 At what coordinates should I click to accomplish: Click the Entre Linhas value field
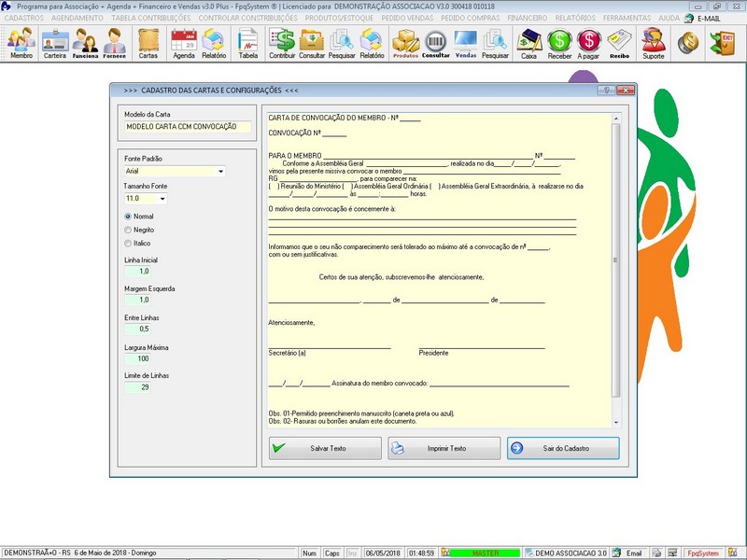point(137,329)
